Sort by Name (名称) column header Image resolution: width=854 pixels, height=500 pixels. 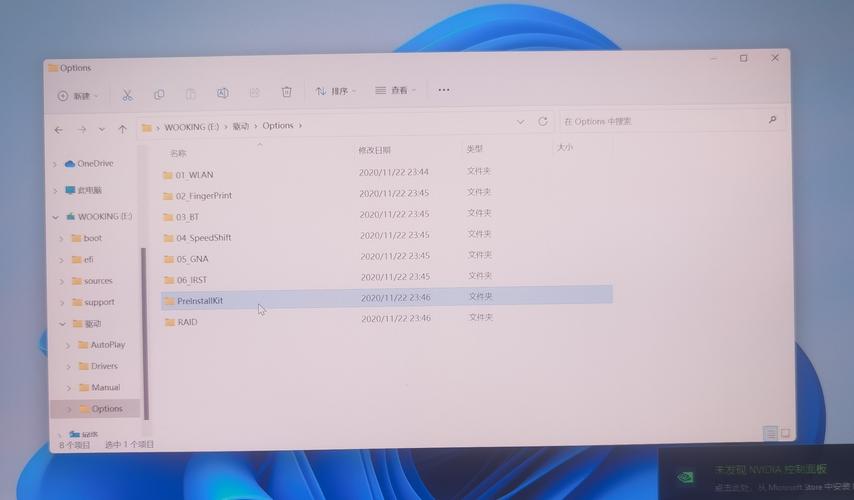coord(178,154)
